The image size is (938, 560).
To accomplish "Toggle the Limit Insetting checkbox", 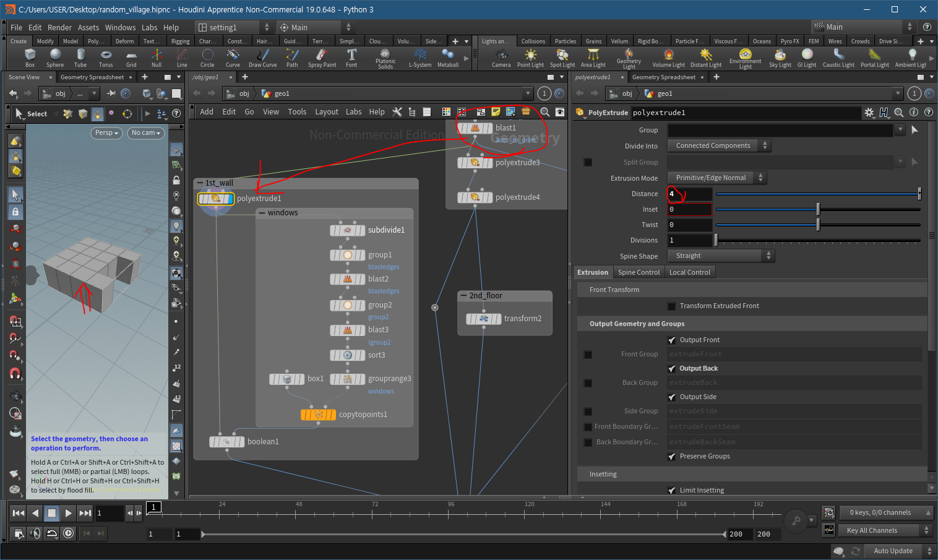I will click(x=672, y=490).
